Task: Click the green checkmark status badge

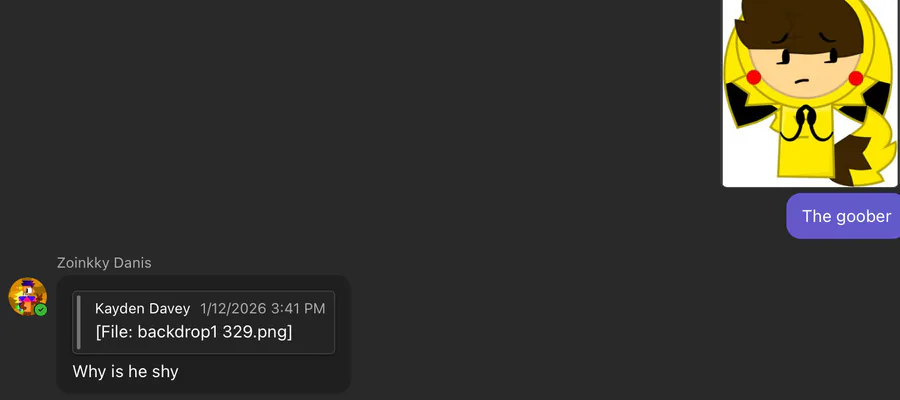Action: (x=41, y=310)
